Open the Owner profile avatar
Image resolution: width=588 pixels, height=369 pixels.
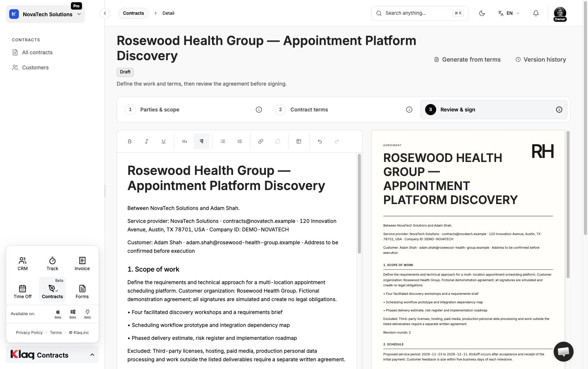[x=560, y=14]
